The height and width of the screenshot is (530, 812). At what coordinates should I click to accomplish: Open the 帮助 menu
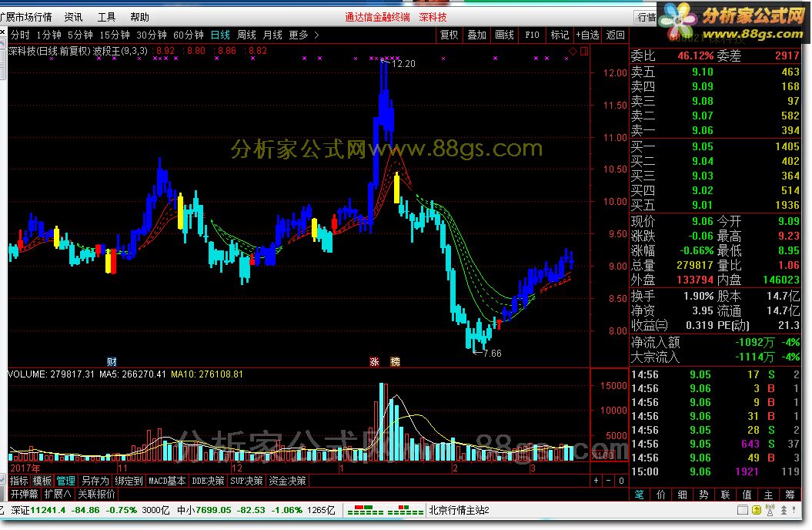140,17
